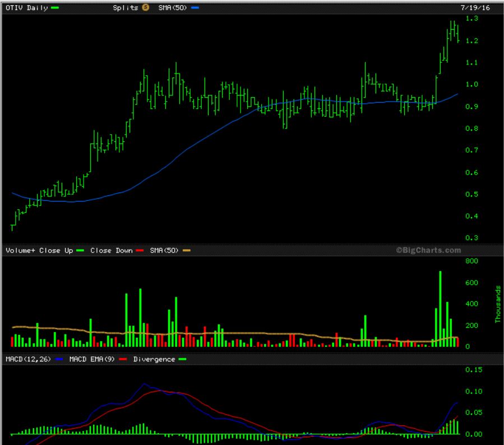This screenshot has height=445, width=504.
Task: Click the BigCharts.com watermark link
Action: point(428,250)
